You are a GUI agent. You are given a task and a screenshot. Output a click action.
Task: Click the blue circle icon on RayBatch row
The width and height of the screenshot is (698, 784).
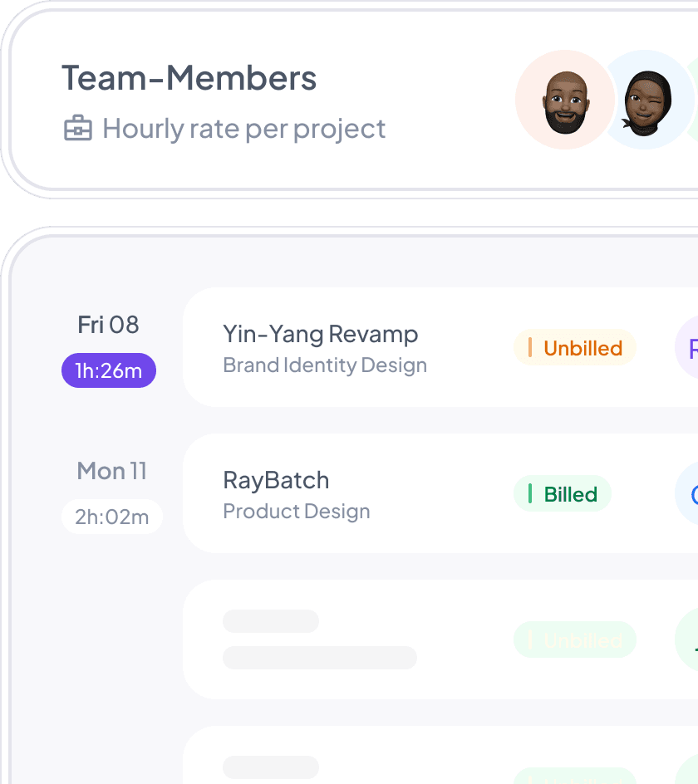click(688, 494)
